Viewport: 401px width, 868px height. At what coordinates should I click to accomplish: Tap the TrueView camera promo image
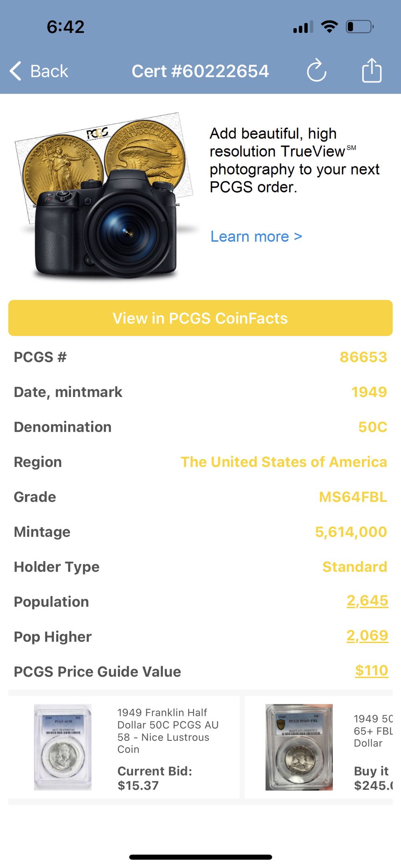pyautogui.click(x=105, y=196)
